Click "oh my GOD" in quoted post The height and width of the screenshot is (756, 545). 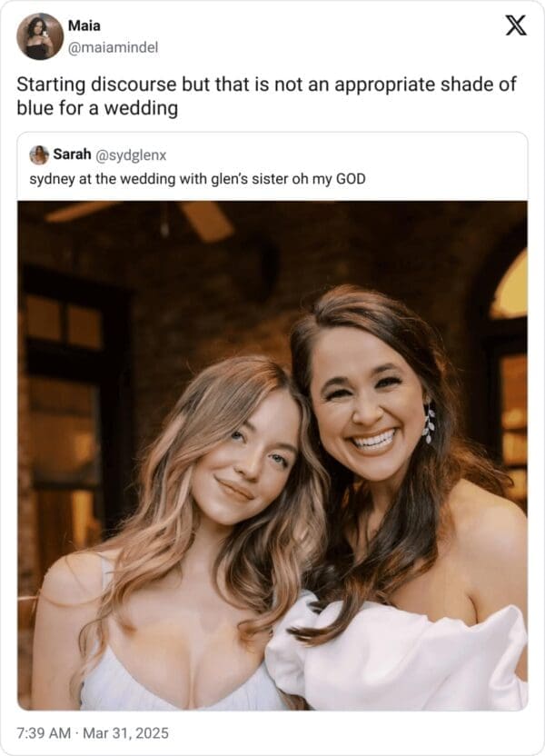click(x=335, y=178)
